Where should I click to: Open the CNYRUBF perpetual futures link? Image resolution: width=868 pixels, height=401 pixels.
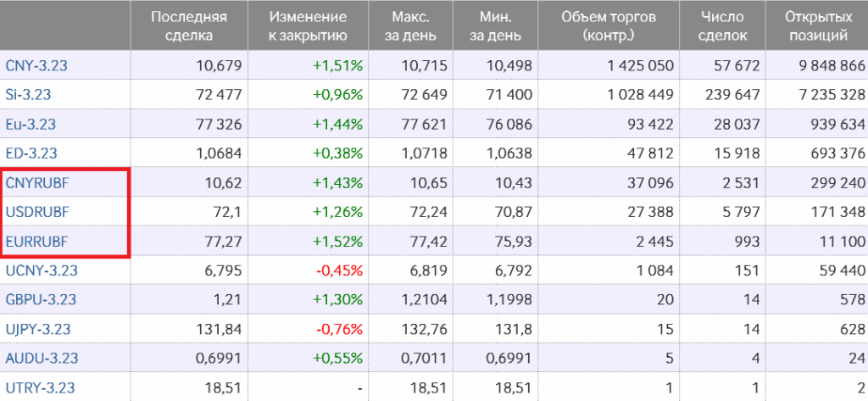point(38,183)
